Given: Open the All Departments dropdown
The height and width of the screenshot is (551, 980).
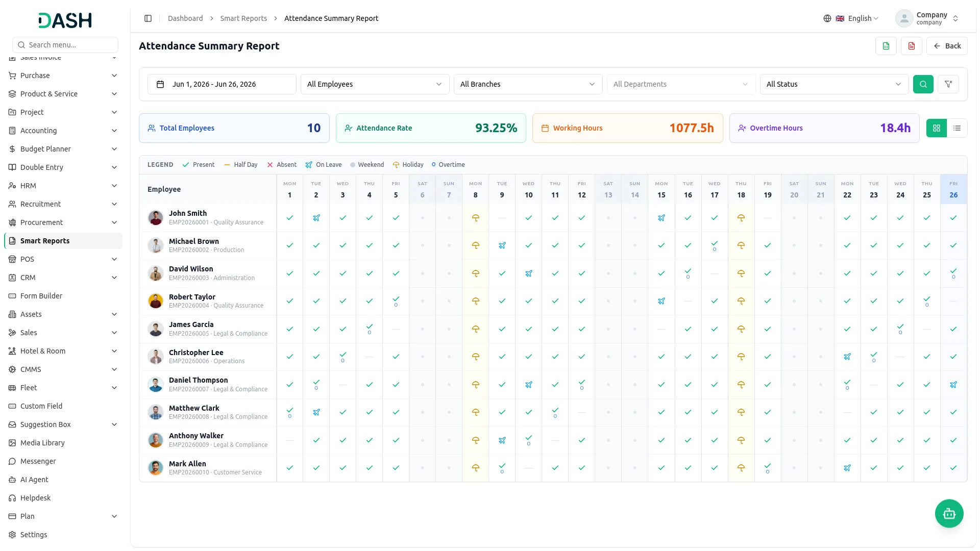Looking at the screenshot, I should point(681,84).
